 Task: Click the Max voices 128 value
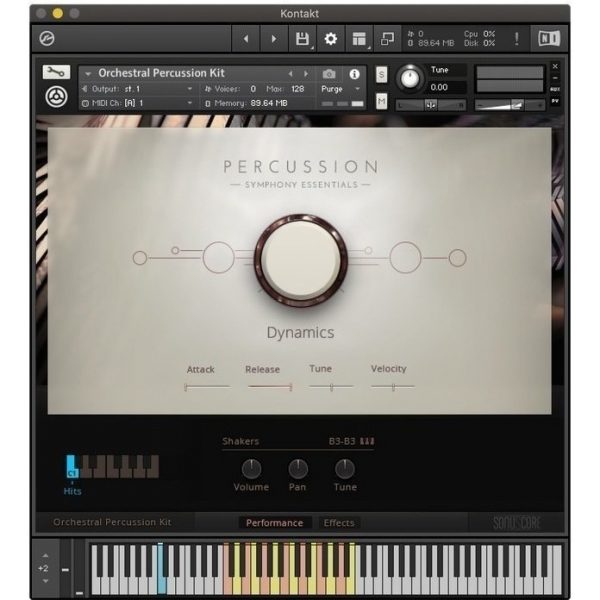pyautogui.click(x=297, y=89)
